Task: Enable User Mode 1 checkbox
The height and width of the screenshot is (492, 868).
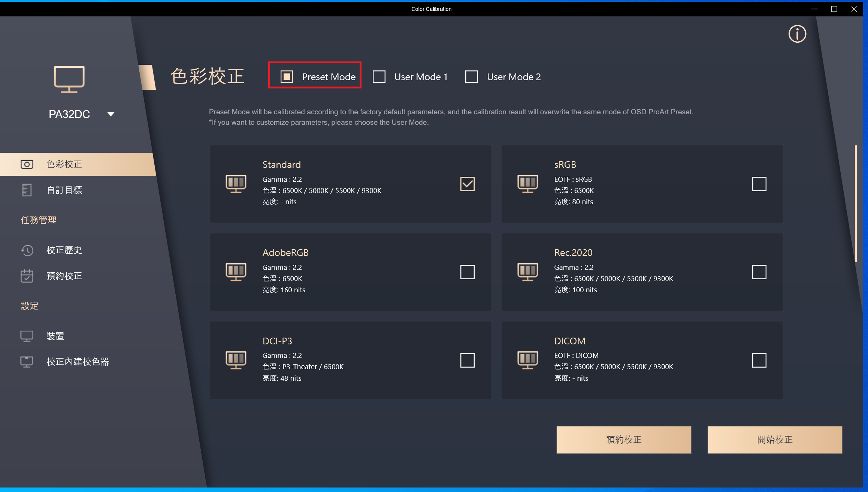Action: tap(379, 77)
